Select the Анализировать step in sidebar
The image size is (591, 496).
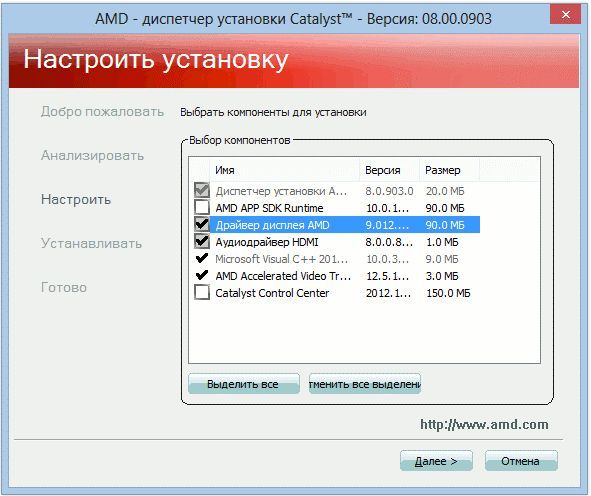click(92, 155)
